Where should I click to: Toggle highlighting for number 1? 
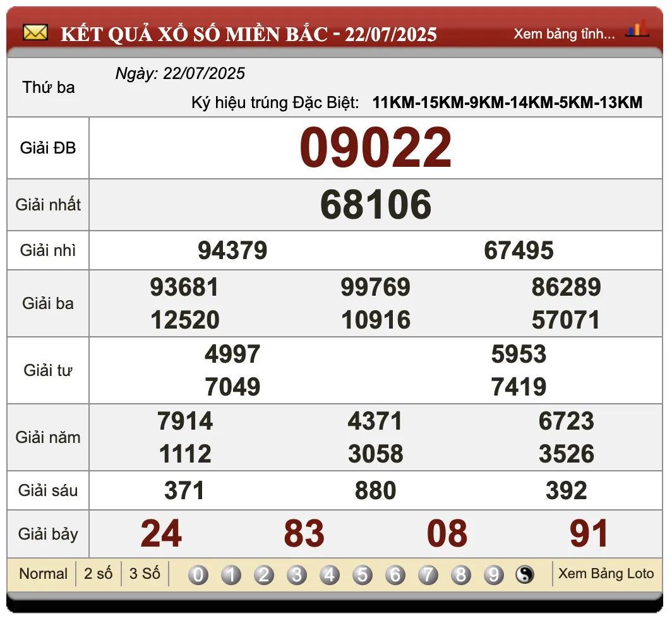(232, 574)
